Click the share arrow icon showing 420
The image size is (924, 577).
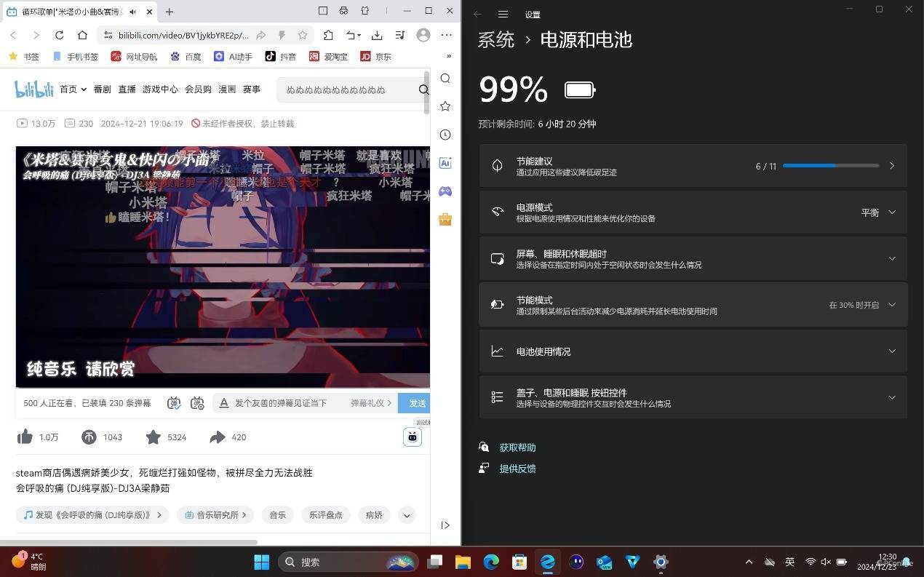(x=217, y=437)
